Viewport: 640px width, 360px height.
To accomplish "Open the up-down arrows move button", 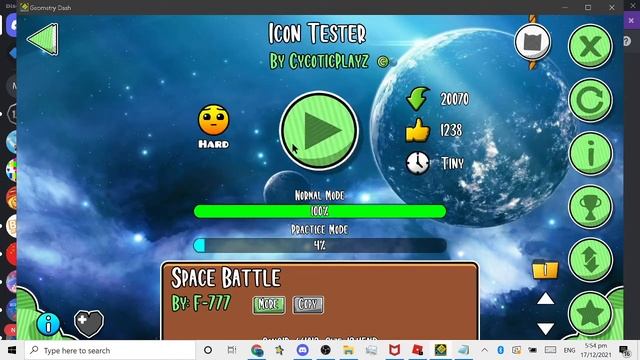I will pos(590,260).
